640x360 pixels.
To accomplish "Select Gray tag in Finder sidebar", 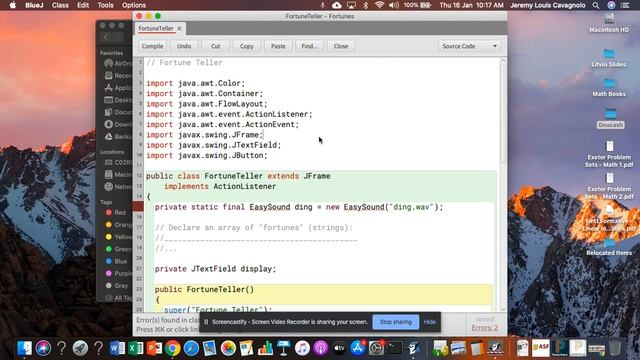I will tap(117, 286).
